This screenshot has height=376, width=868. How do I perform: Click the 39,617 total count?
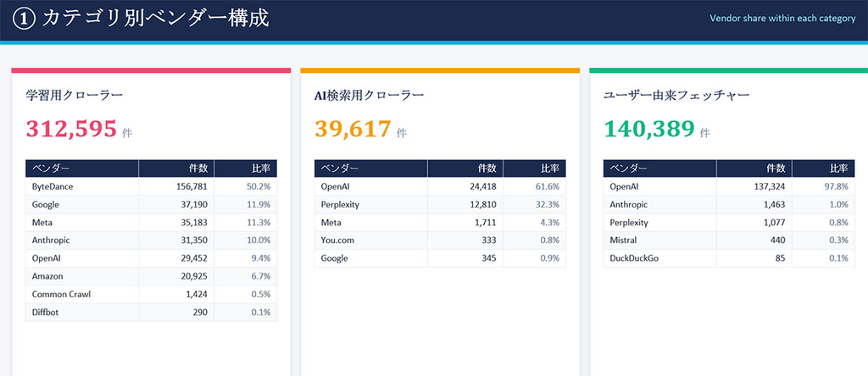click(x=353, y=128)
